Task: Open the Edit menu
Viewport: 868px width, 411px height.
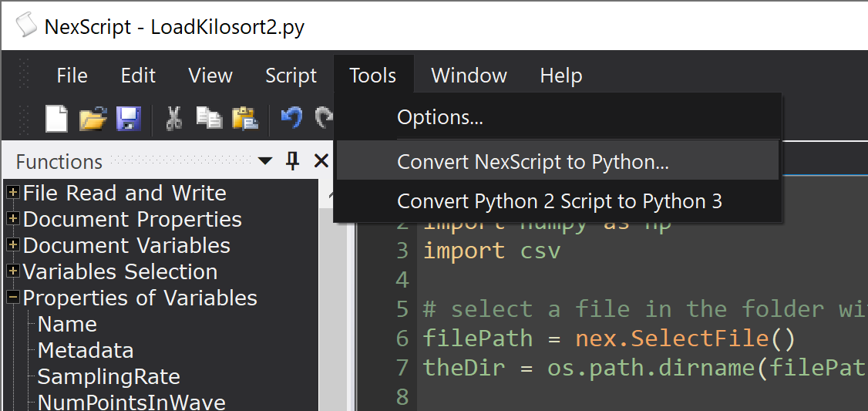Action: click(139, 76)
